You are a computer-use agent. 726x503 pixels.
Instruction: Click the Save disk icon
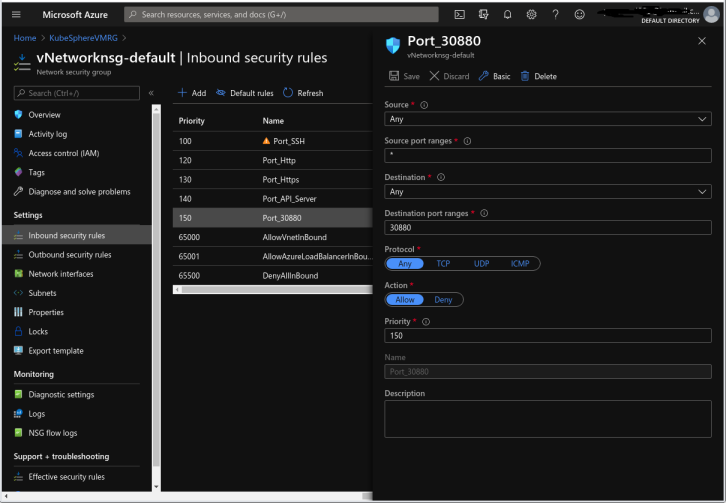393,76
